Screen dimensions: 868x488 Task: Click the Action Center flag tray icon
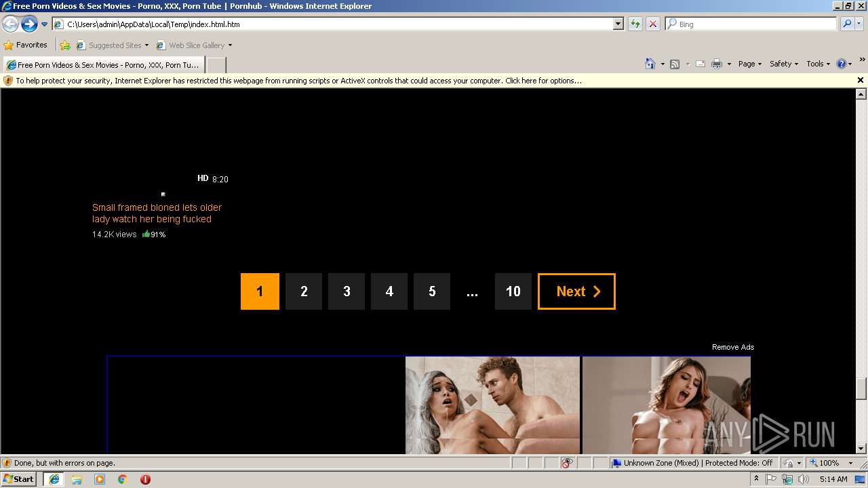tap(772, 479)
